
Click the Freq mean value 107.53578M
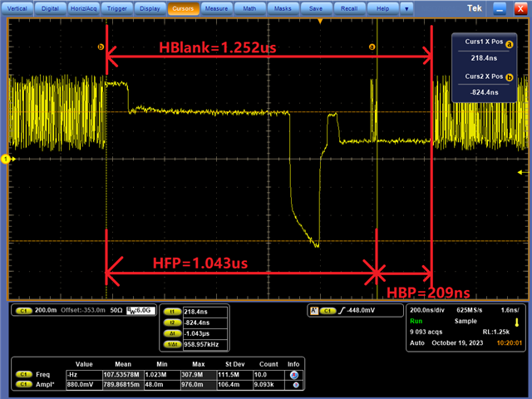click(x=121, y=375)
